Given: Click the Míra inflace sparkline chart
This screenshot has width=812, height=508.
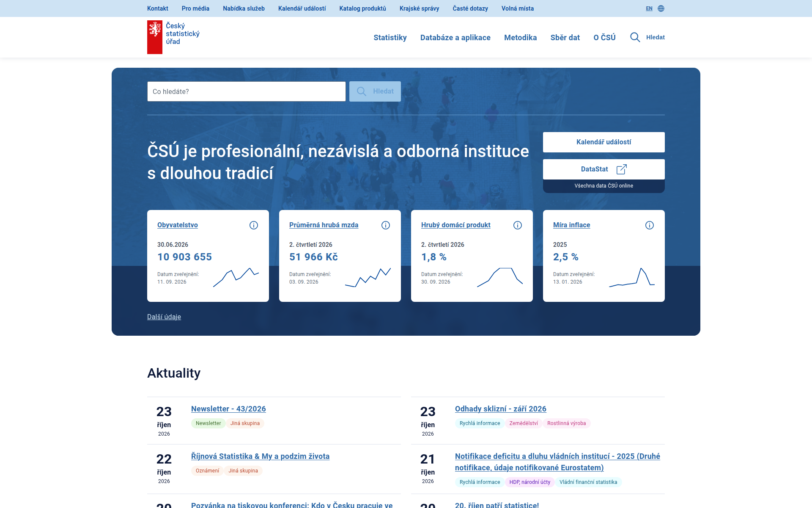Looking at the screenshot, I should coord(632,277).
